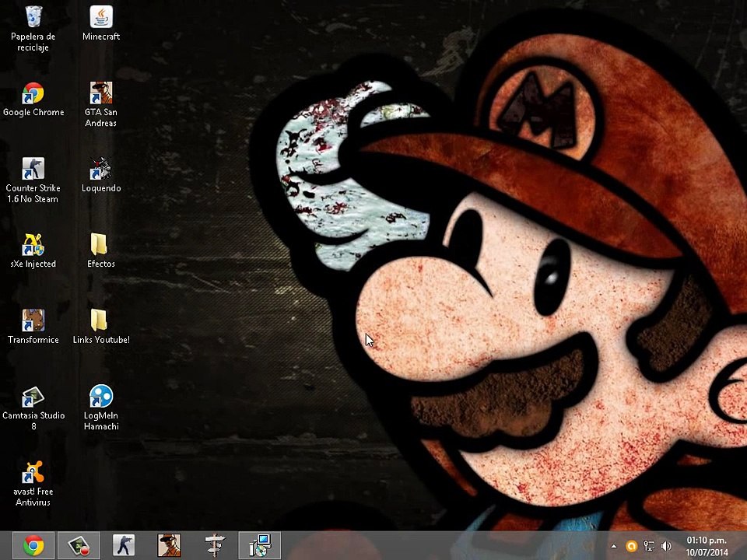
Task: Click the Google Chrome desktop shortcut
Action: point(33,100)
